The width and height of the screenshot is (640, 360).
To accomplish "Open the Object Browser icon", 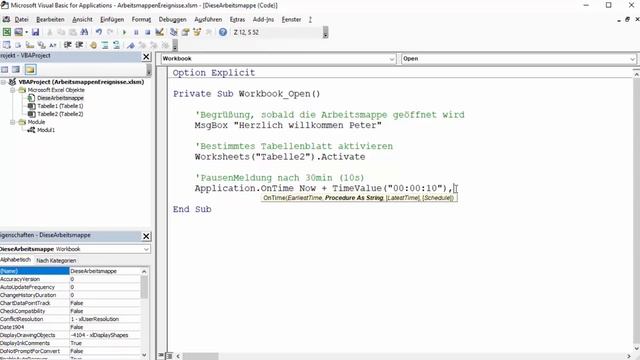I will (x=197, y=32).
